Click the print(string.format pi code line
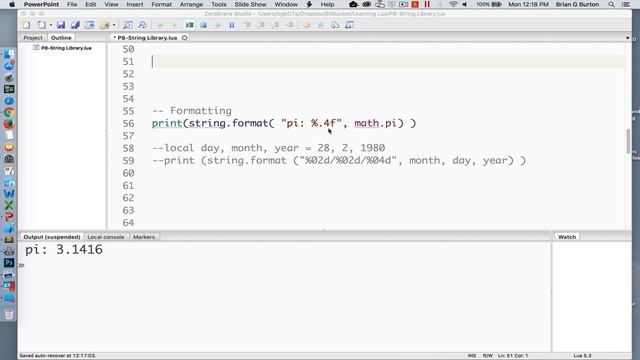640x360 pixels. 284,123
